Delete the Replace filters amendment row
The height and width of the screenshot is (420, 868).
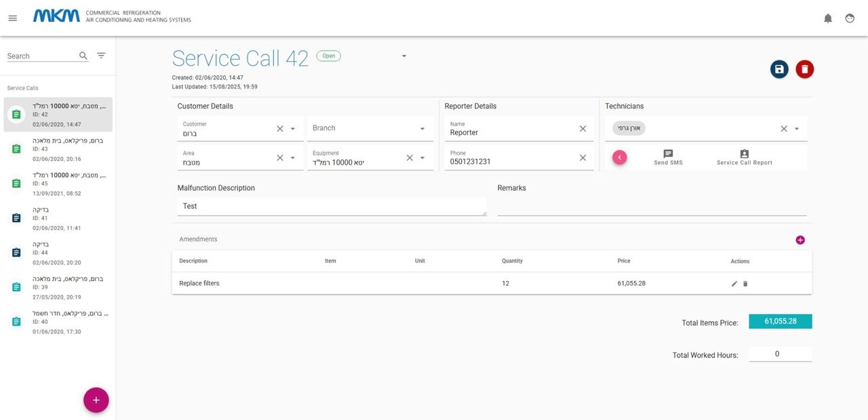745,284
